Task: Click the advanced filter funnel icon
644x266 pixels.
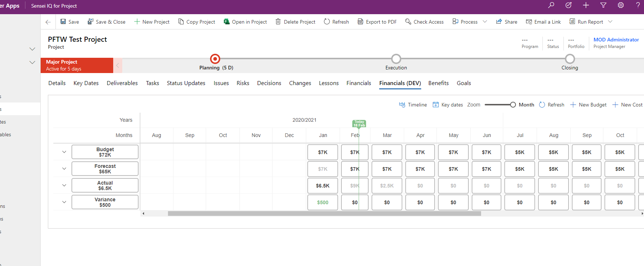Action: click(603, 5)
